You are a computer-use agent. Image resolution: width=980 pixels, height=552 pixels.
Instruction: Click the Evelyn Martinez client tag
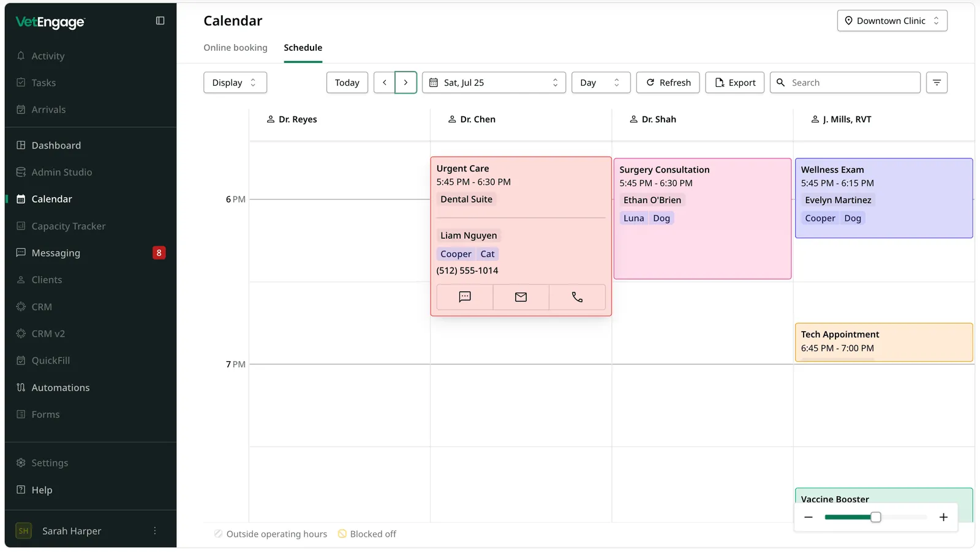838,200
